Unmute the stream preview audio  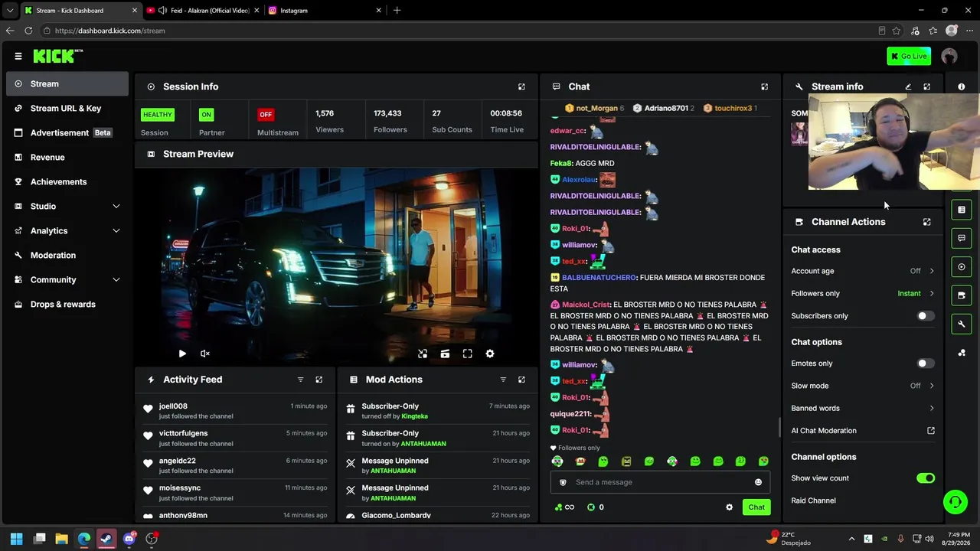tap(205, 354)
